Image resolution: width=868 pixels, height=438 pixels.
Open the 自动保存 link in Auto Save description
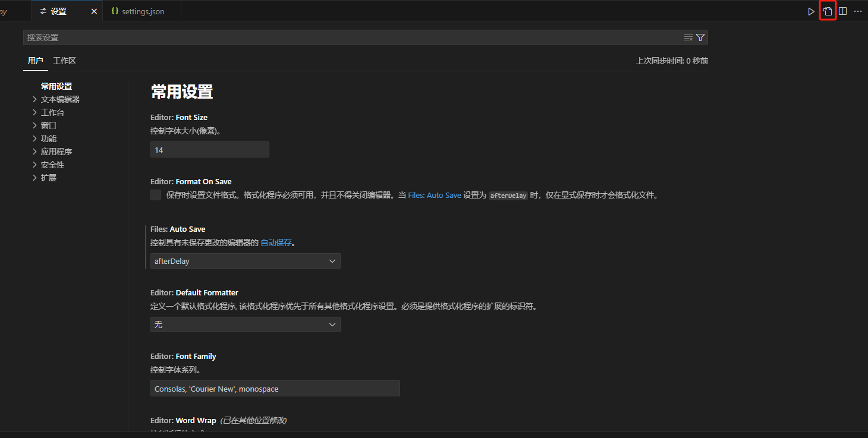tap(276, 242)
